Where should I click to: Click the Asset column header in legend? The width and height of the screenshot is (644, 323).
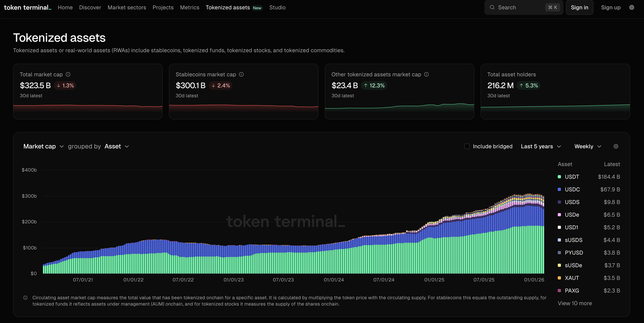[565, 164]
